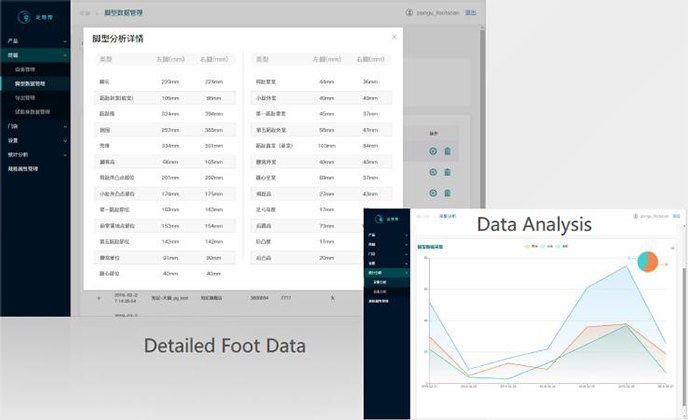
Task: Click the download icon at the chart's top right
Action: (672, 245)
